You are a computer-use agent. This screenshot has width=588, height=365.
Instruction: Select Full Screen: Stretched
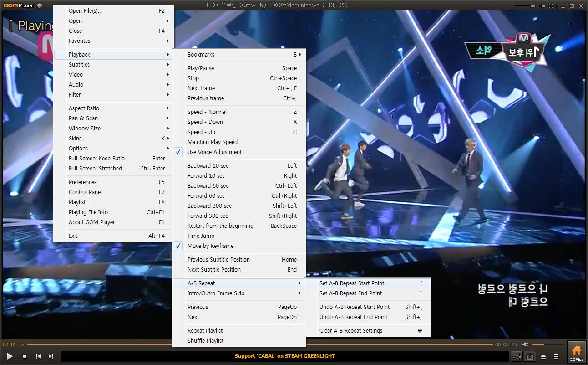coord(113,169)
